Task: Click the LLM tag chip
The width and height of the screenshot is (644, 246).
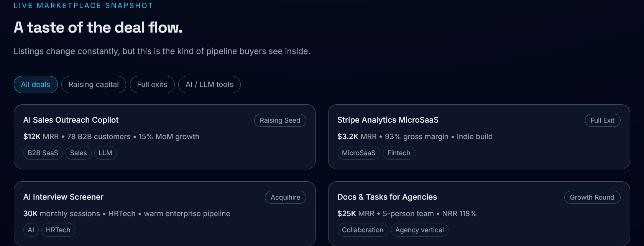Action: (105, 153)
